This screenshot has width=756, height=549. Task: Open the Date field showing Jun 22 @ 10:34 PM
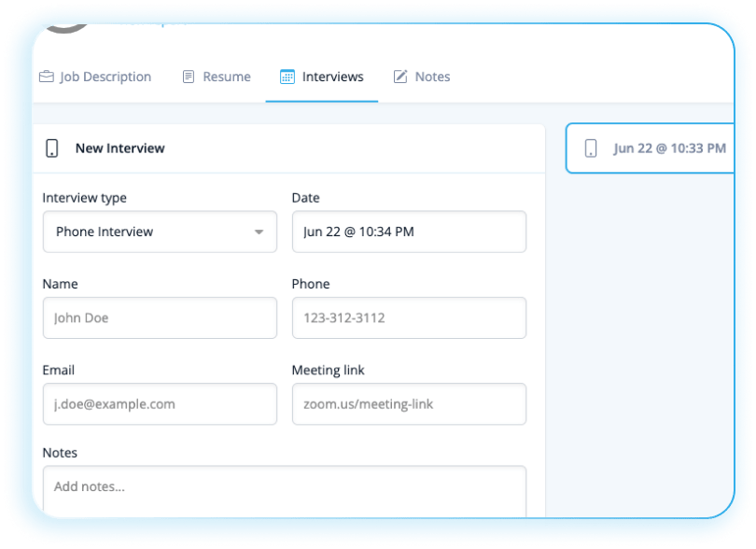[x=409, y=232]
